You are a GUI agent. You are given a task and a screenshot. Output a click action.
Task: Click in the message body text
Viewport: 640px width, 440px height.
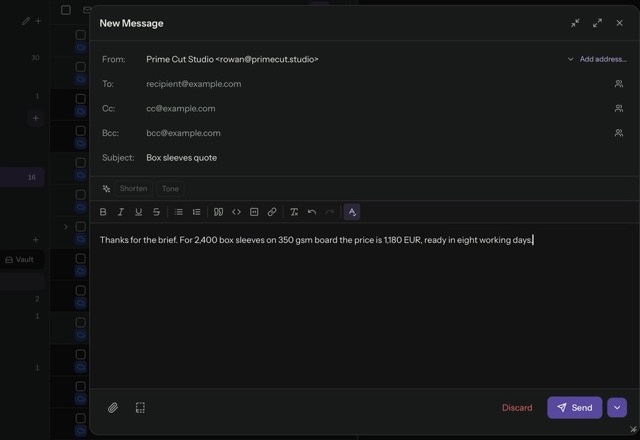point(316,240)
